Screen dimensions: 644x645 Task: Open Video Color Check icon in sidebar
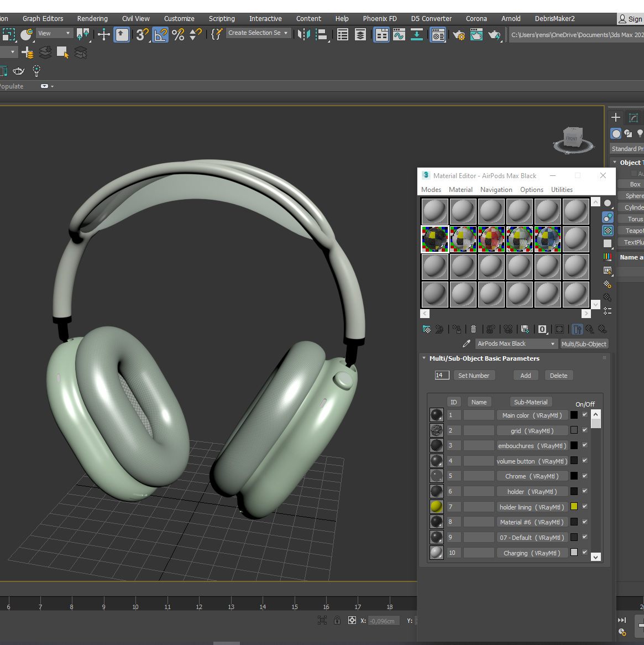[608, 257]
